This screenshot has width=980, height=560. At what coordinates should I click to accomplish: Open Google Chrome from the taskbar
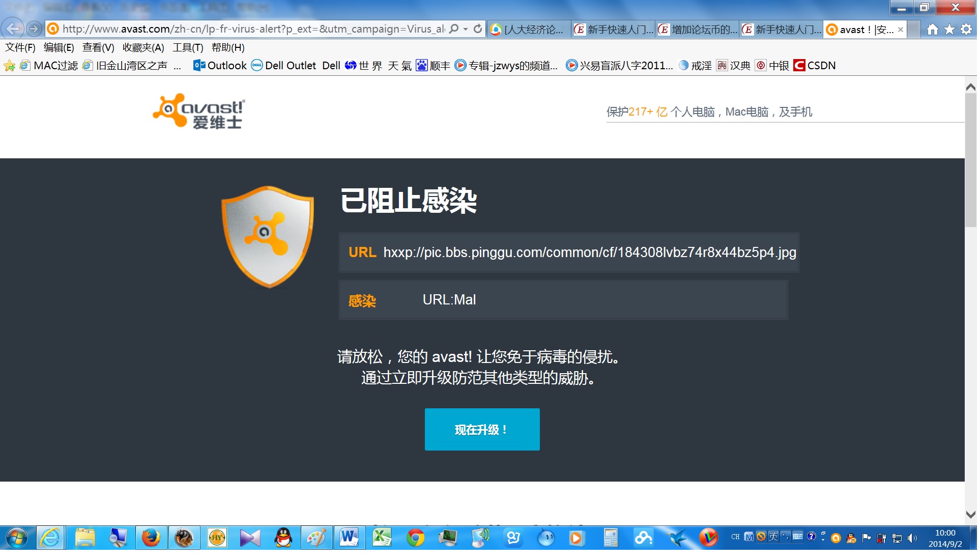coord(415,538)
